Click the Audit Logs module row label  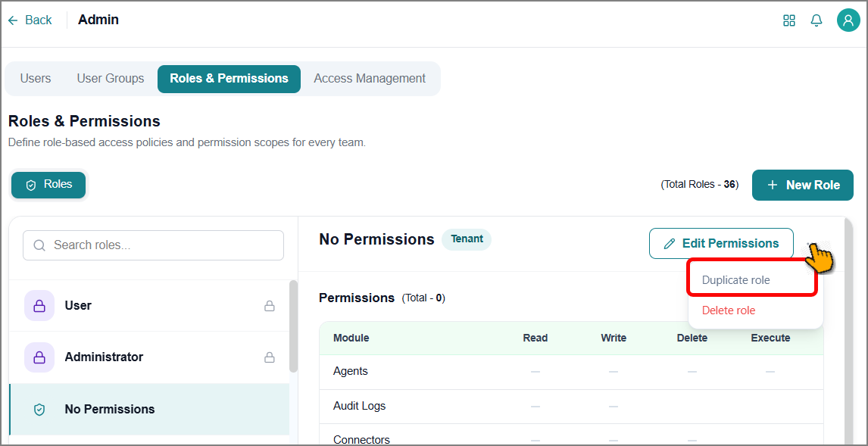pyautogui.click(x=359, y=406)
